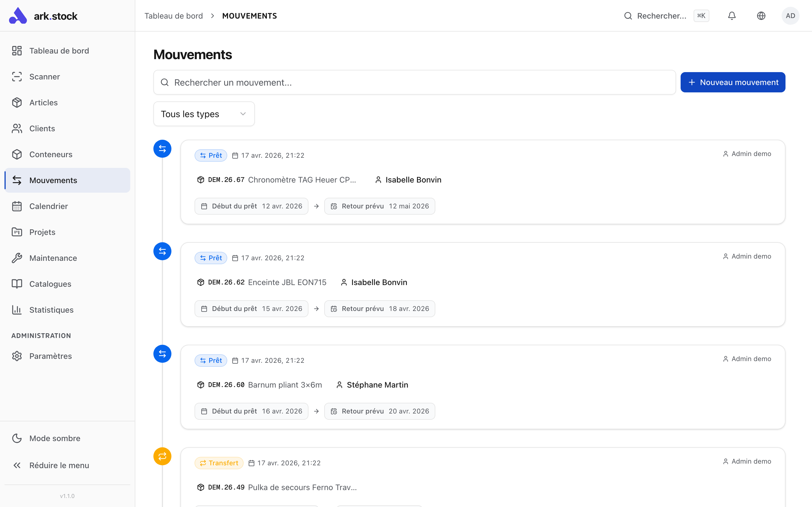Click the Prêt status badge on DEM.26.67
The width and height of the screenshot is (812, 507).
pos(211,155)
